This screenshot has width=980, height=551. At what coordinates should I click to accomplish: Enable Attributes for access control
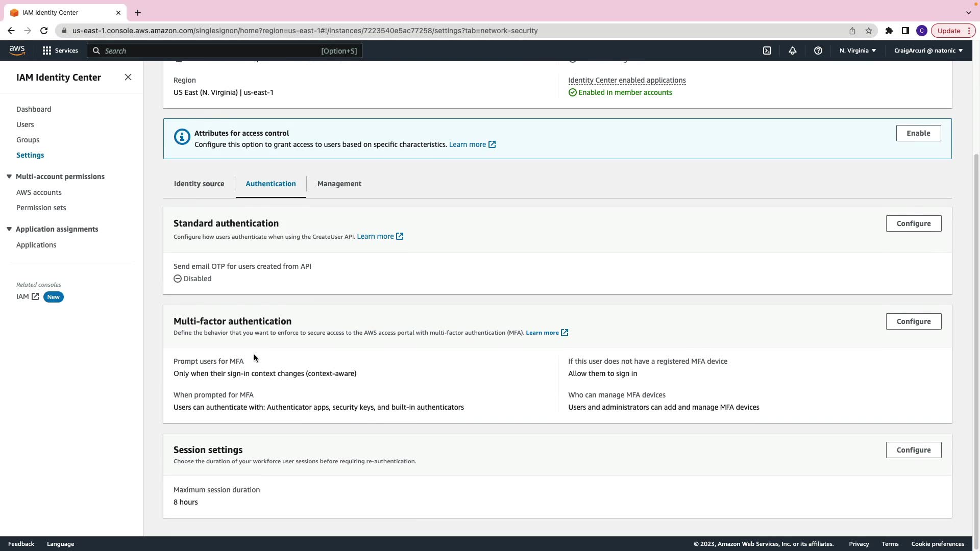click(x=918, y=133)
